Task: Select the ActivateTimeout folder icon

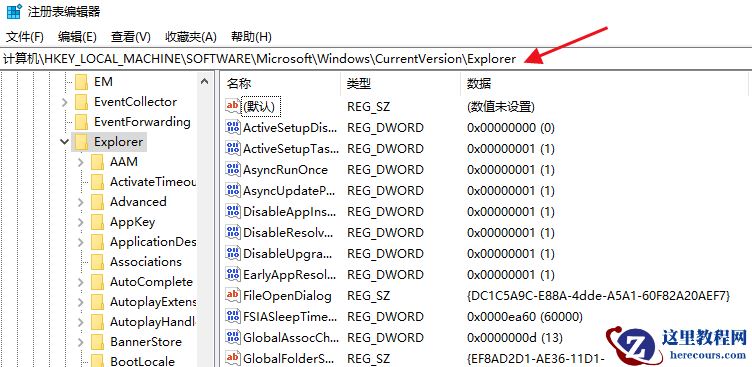Action: click(x=97, y=182)
